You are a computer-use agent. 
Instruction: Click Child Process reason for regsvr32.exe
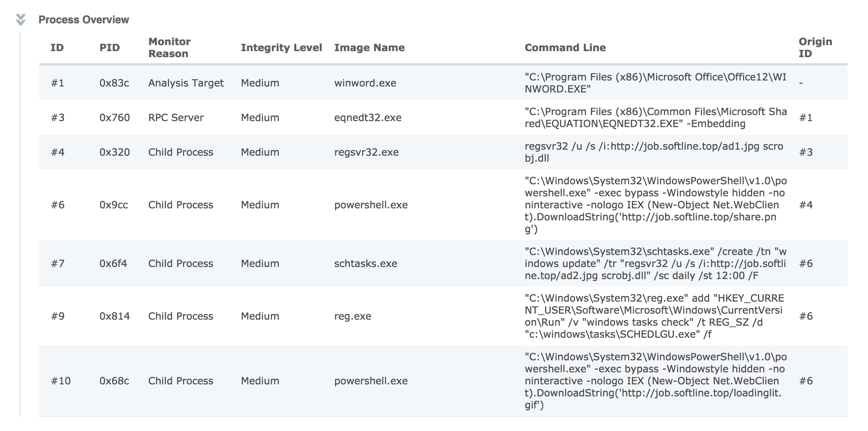(181, 152)
